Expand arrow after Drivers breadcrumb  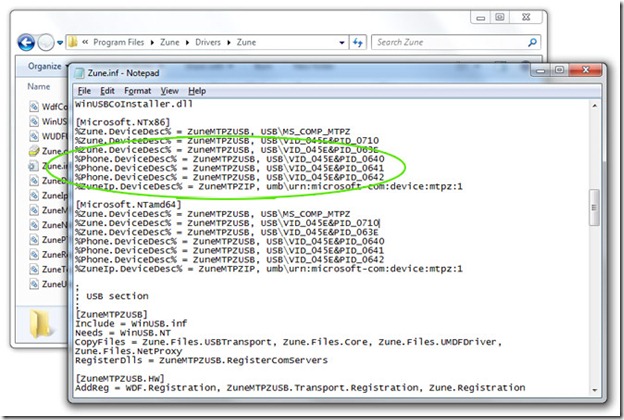[229, 43]
